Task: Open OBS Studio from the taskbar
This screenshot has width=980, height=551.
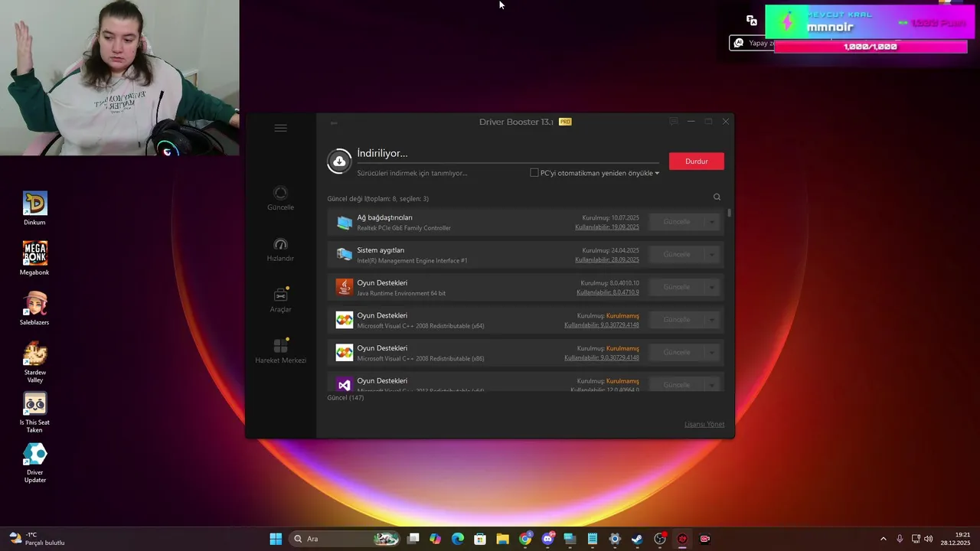Action: [x=660, y=539]
